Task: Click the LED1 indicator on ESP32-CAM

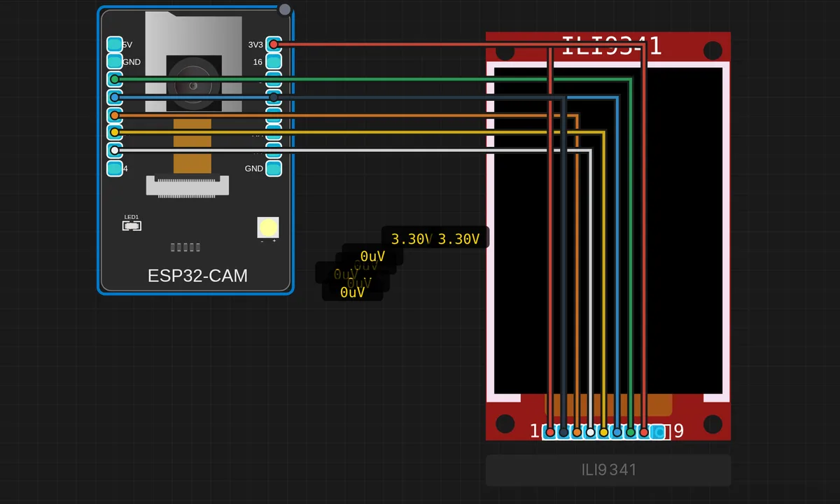Action: 132,225
